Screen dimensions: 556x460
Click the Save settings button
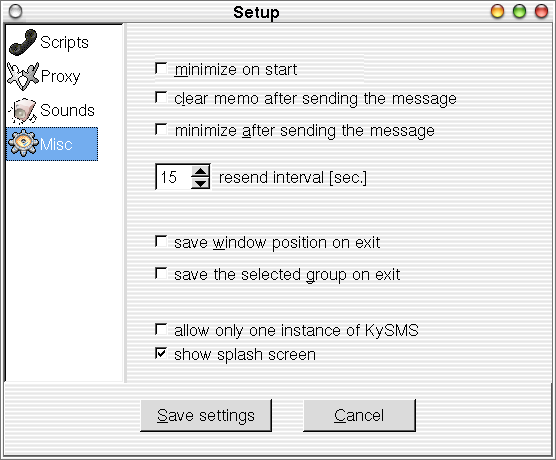point(206,415)
